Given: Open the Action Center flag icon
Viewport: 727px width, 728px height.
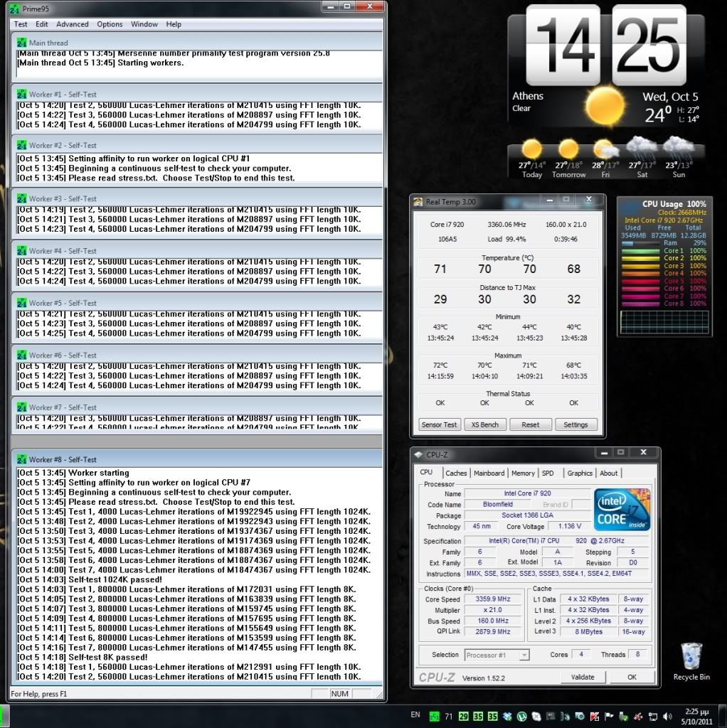Looking at the screenshot, I should pos(609,717).
